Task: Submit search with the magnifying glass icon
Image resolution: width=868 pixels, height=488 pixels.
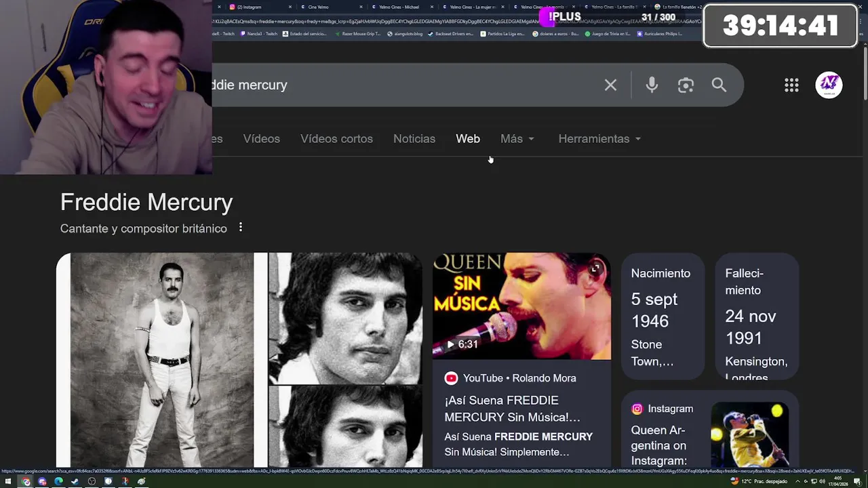Action: point(719,85)
